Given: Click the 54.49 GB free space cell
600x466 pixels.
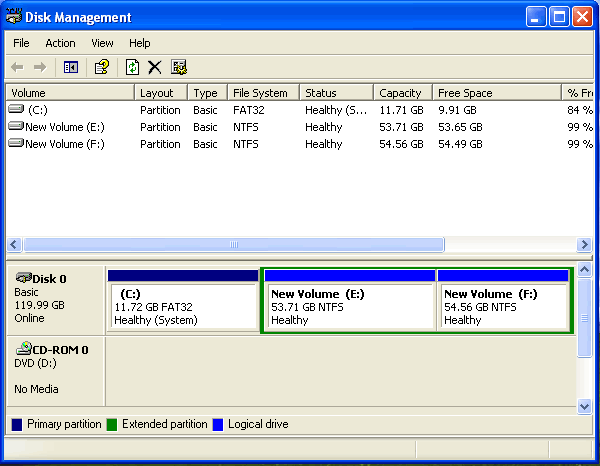Looking at the screenshot, I should click(460, 144).
